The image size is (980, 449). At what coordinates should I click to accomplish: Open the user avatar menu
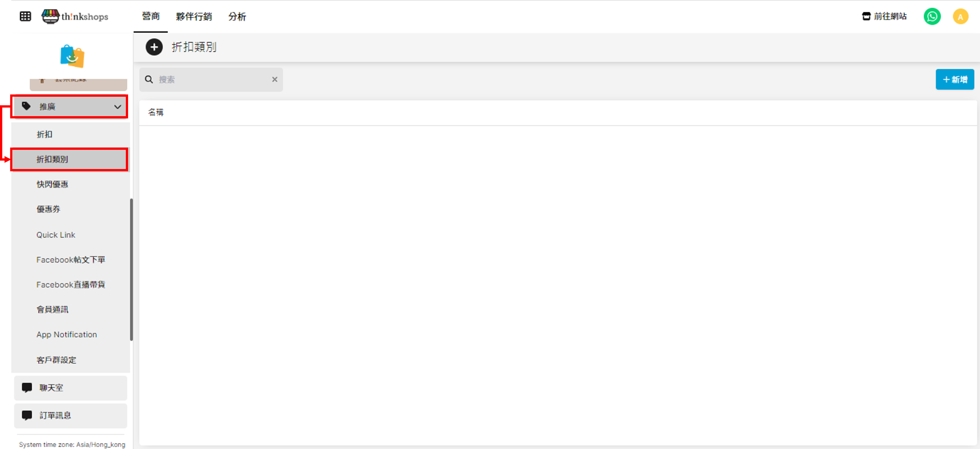960,16
